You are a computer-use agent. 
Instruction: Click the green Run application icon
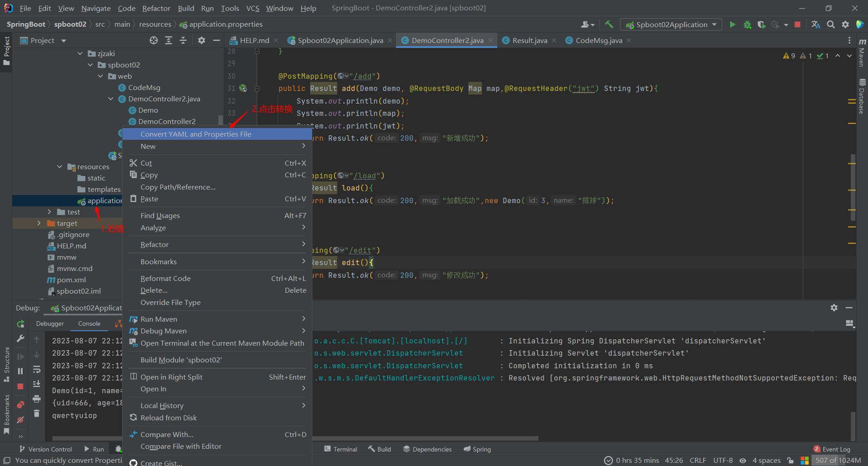click(x=732, y=24)
